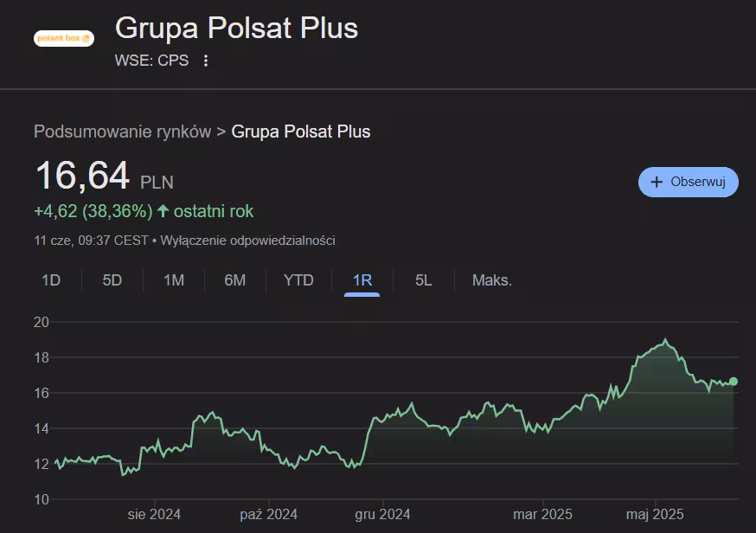
Task: Show the 1M chart period
Action: tap(174, 280)
